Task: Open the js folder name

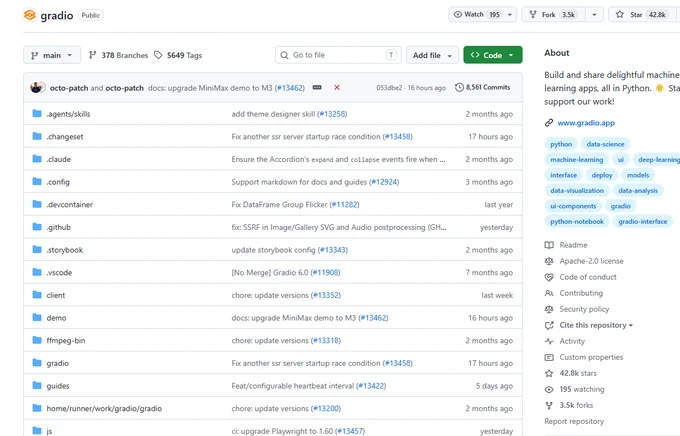Action: [49, 431]
